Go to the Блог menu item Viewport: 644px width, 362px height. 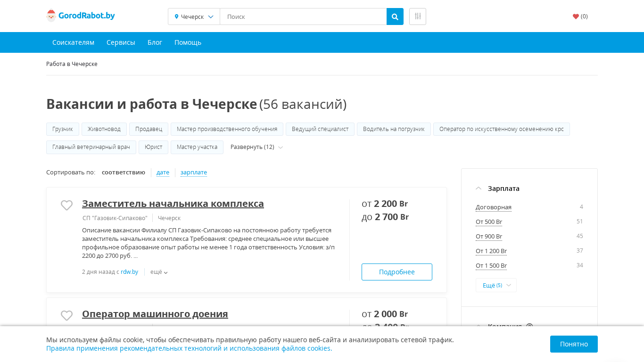pos(155,42)
